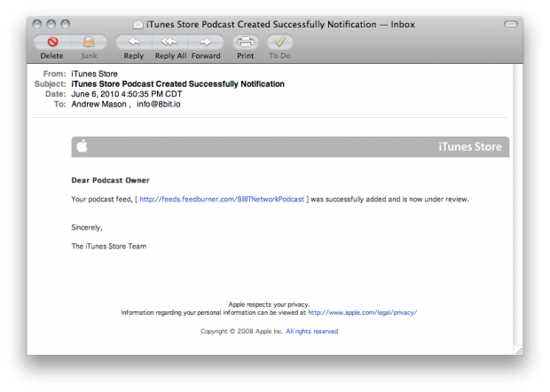Close the message window with the first title bar button
Image resolution: width=550 pixels, height=392 pixels.
coord(37,24)
